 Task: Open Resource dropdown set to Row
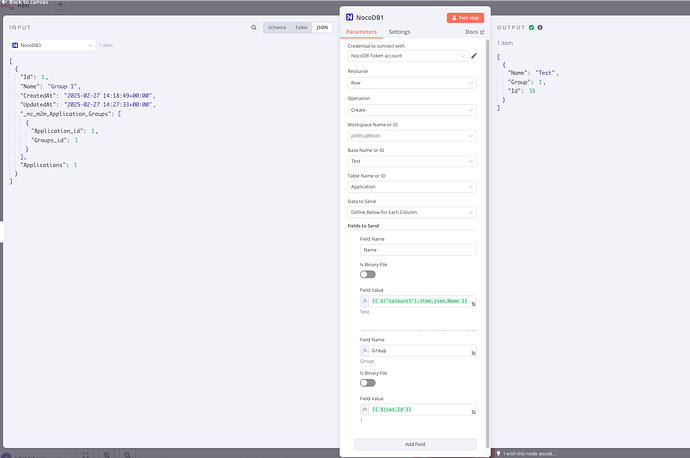coord(412,83)
